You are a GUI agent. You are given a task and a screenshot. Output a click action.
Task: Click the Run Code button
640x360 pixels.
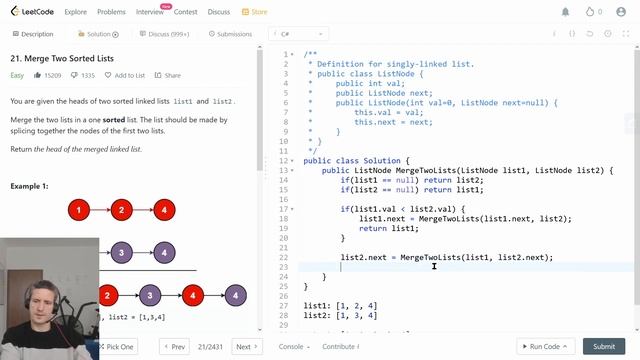point(545,346)
